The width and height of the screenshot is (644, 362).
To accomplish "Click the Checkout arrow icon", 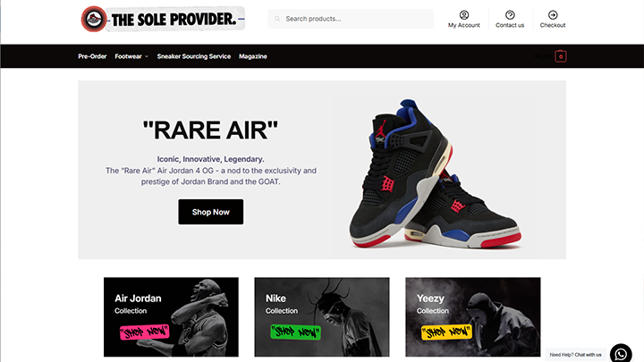I will pos(553,15).
